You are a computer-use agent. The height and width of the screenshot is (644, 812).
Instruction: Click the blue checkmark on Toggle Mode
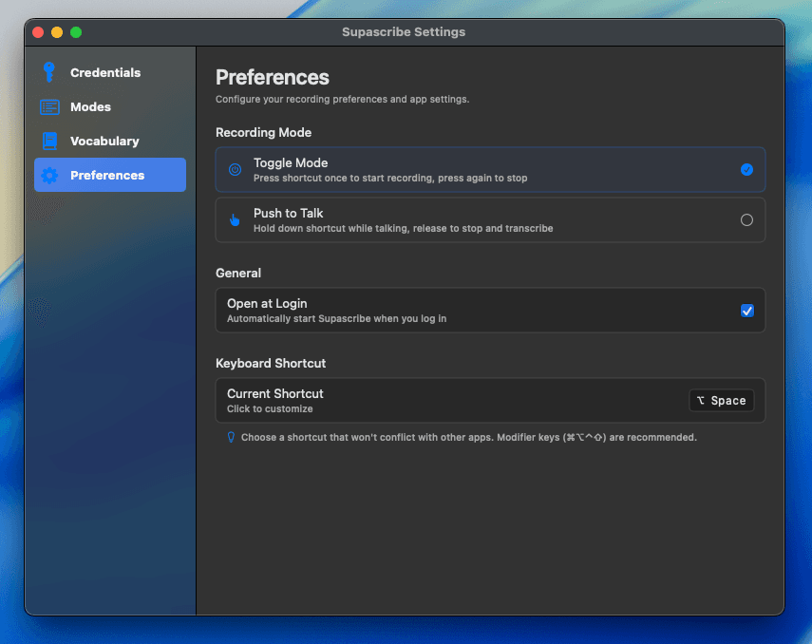tap(747, 169)
